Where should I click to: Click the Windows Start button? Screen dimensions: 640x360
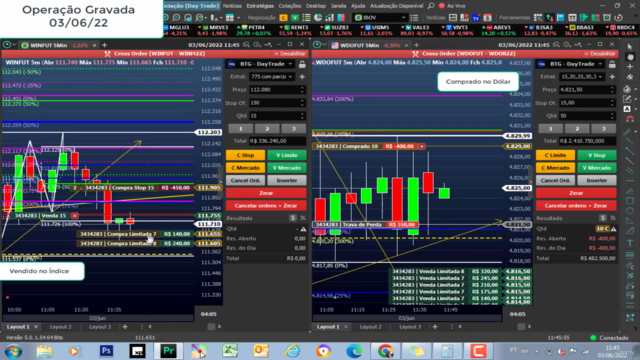coord(13,351)
